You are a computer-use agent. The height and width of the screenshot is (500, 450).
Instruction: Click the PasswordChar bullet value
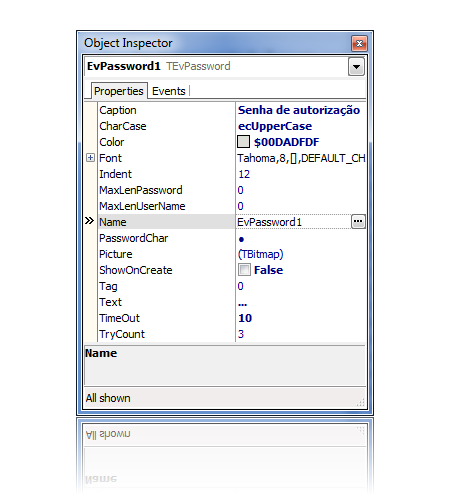[x=241, y=239]
